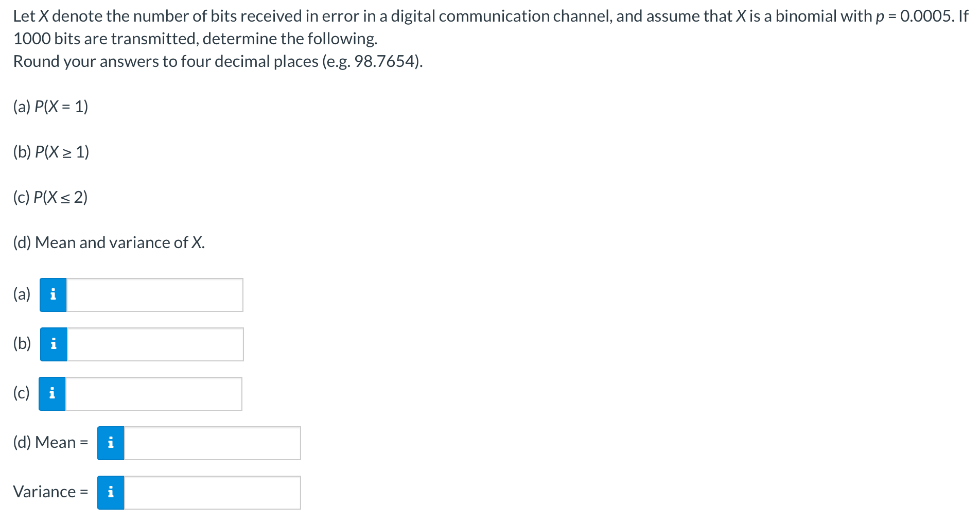Viewport: 980px width, 522px height.
Task: Click the info icon beside answer field (c)
Action: (52, 393)
